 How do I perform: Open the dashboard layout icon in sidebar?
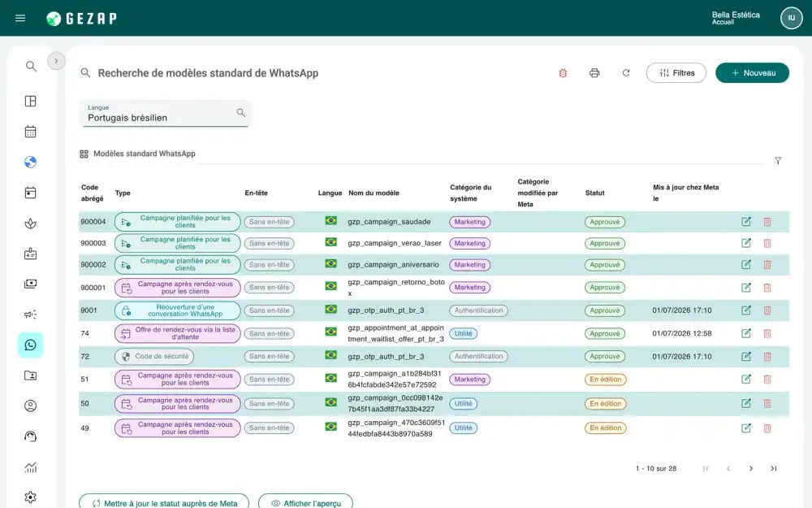31,101
